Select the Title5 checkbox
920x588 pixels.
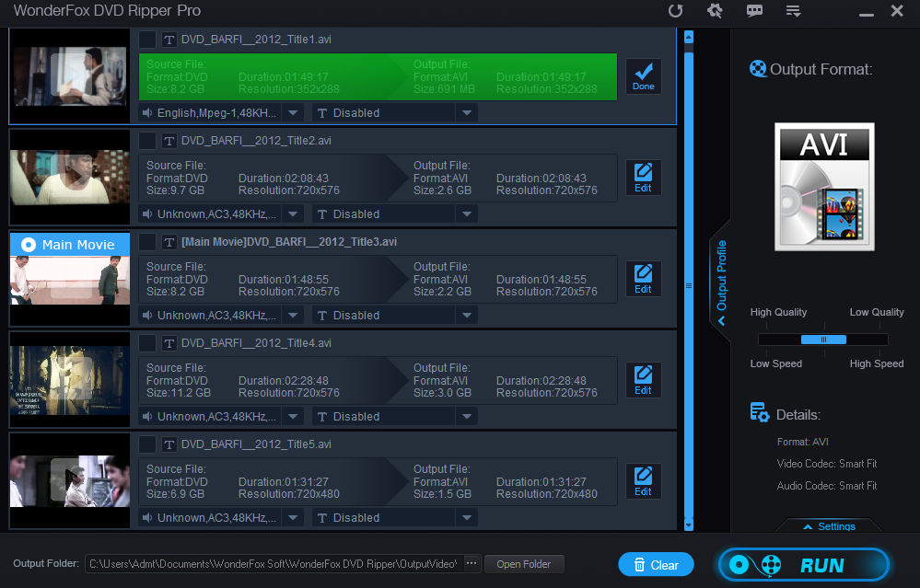point(147,444)
